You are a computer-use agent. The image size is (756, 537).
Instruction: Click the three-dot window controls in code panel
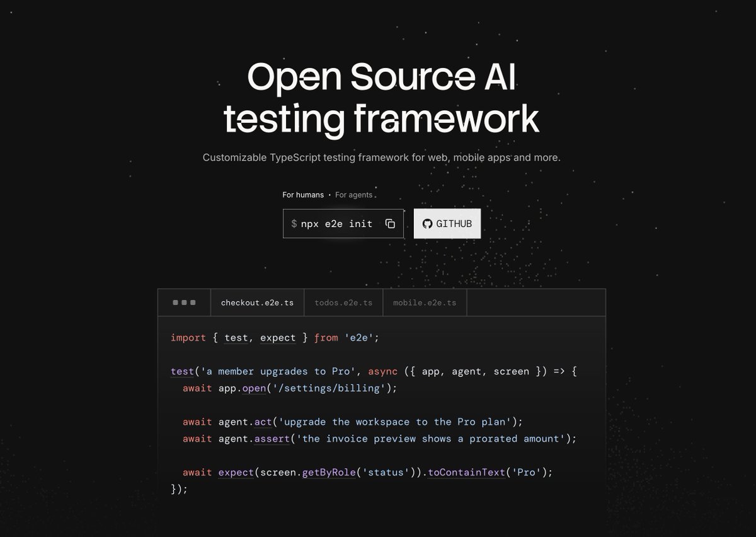[x=184, y=303]
